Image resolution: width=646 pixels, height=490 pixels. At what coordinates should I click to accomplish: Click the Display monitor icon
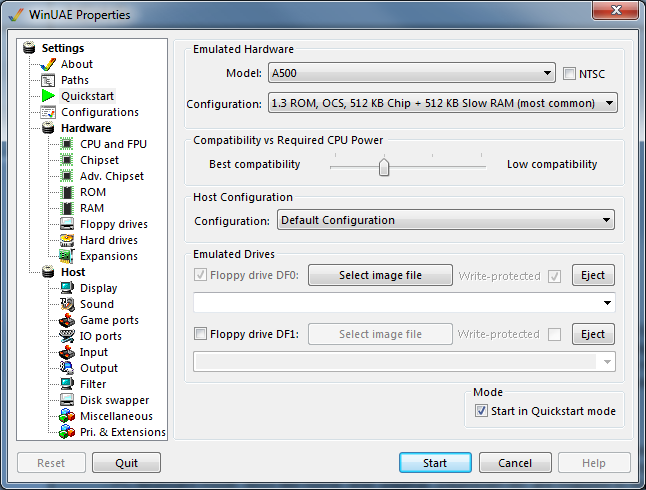pos(67,288)
